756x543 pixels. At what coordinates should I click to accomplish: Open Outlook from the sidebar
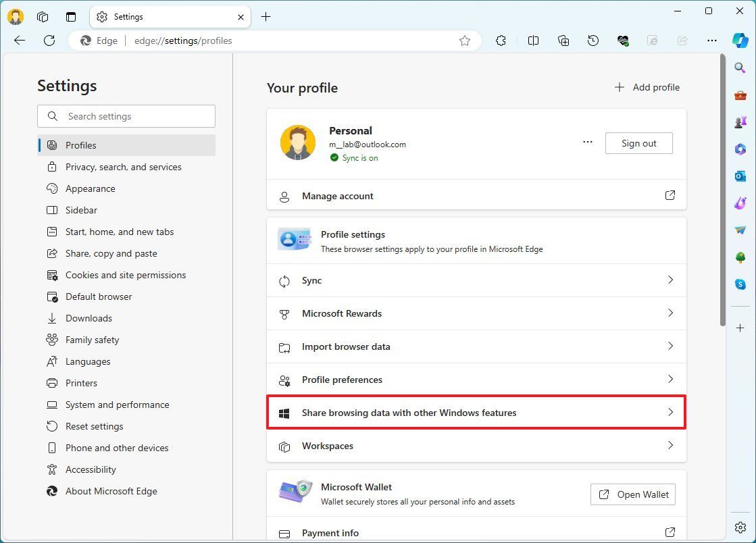click(740, 176)
